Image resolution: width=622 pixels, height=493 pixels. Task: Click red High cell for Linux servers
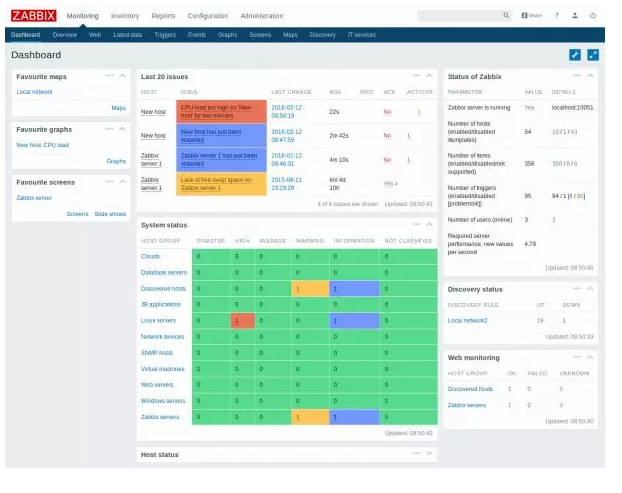242,320
